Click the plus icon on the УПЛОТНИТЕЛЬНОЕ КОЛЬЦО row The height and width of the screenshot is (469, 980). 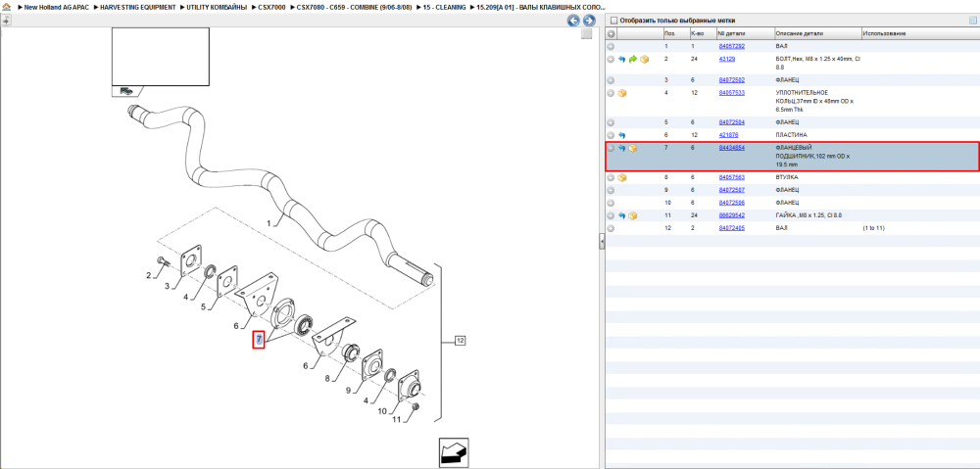(612, 93)
